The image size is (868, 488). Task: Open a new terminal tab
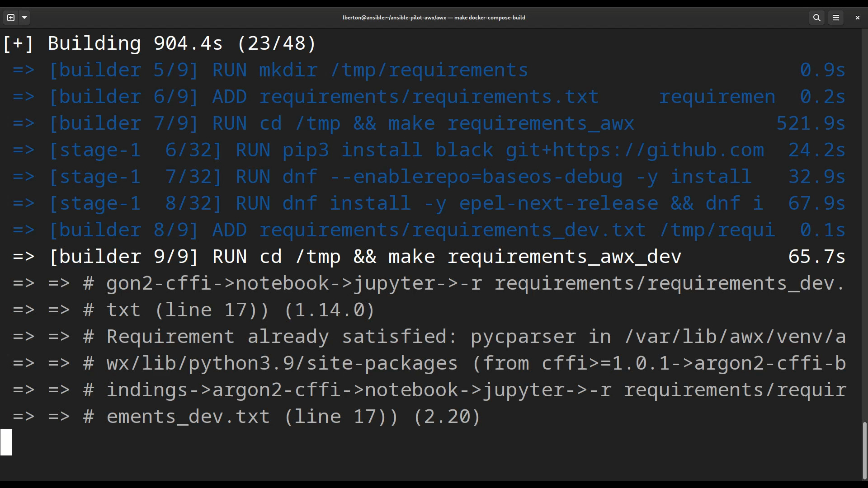click(x=11, y=18)
